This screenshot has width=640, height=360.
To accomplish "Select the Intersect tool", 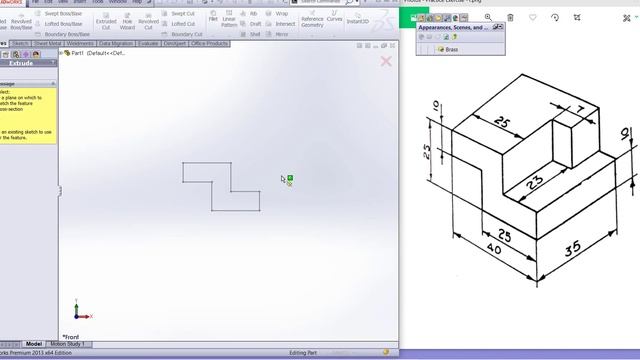I will [280, 24].
